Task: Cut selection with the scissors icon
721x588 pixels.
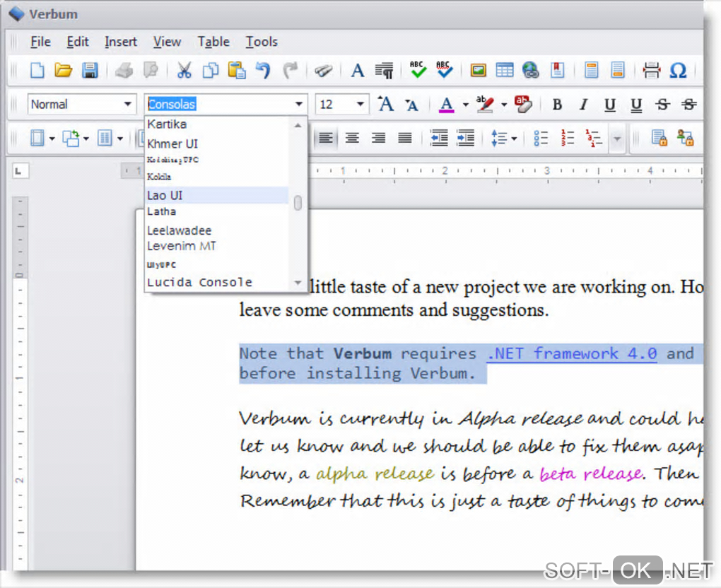Action: click(x=184, y=71)
